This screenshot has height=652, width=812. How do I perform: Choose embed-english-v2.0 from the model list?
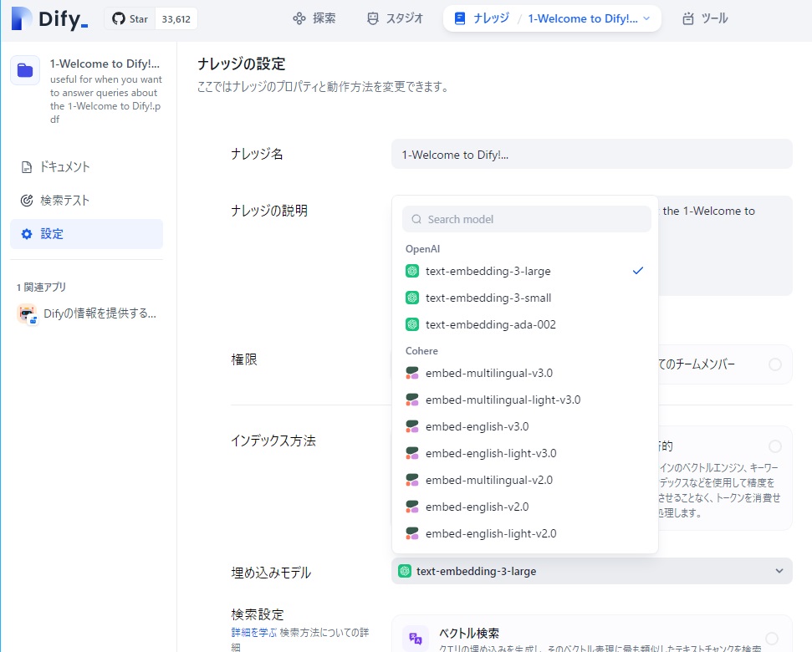click(525, 507)
